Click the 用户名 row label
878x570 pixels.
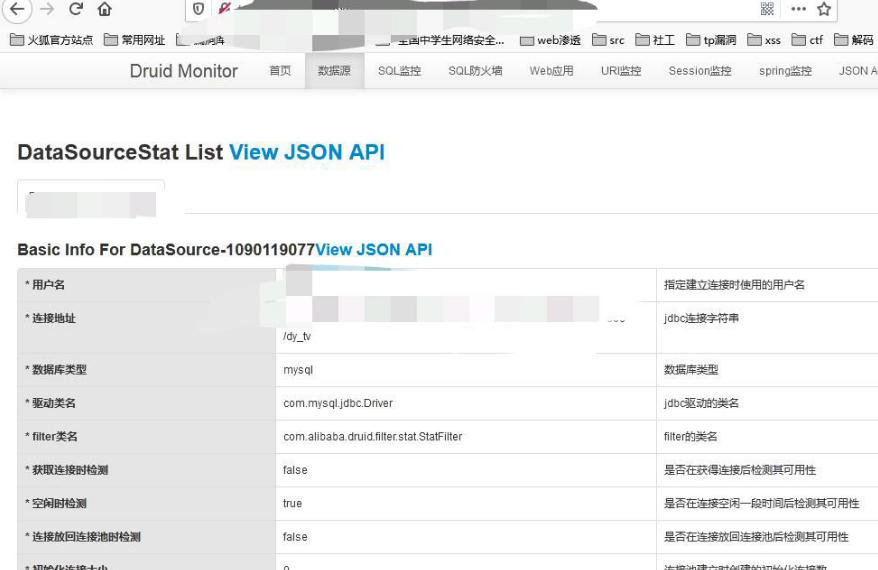click(x=45, y=284)
